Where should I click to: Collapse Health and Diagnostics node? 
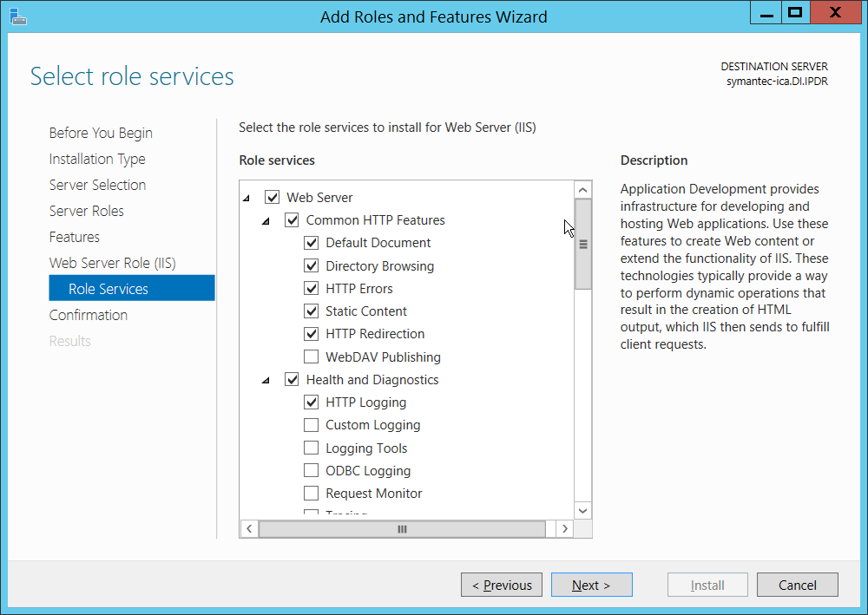click(x=267, y=381)
